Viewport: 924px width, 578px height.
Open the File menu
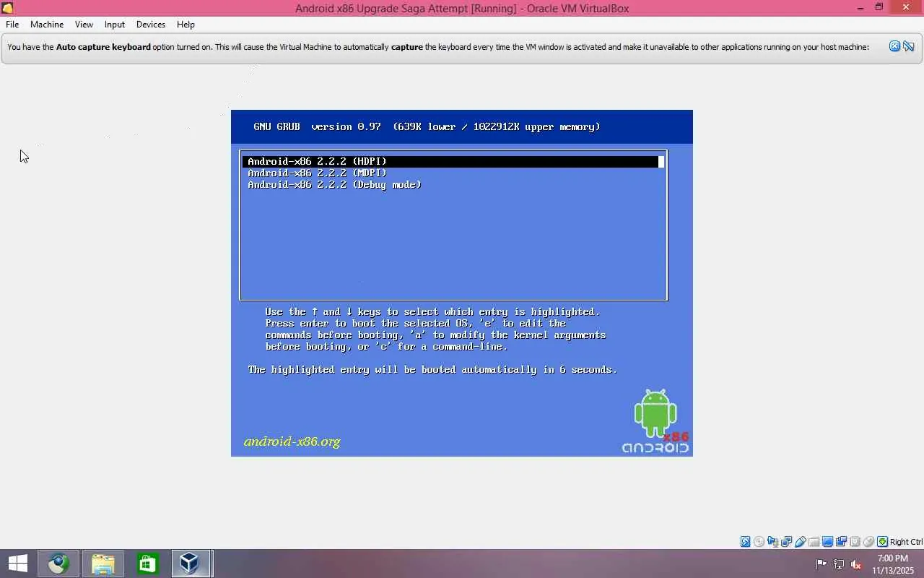(x=12, y=25)
